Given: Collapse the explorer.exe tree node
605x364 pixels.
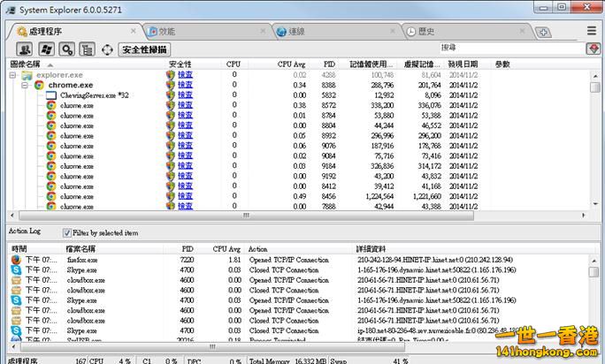Looking at the screenshot, I should click(13, 75).
